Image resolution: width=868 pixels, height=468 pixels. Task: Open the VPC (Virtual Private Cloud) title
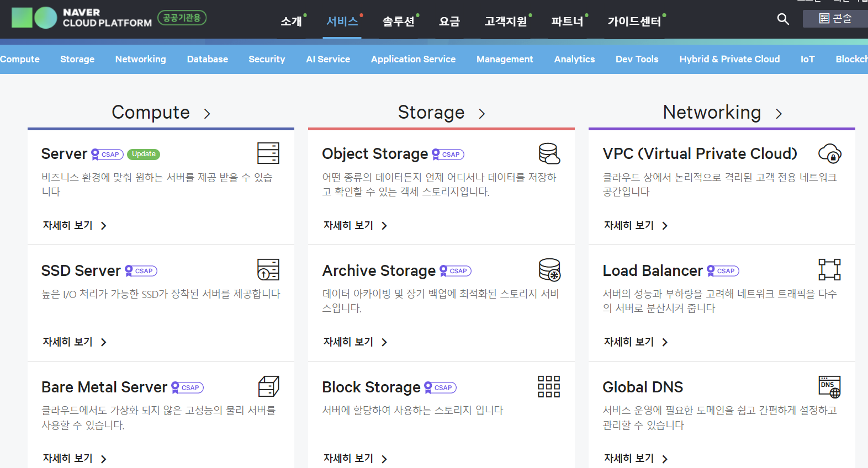[x=700, y=153]
